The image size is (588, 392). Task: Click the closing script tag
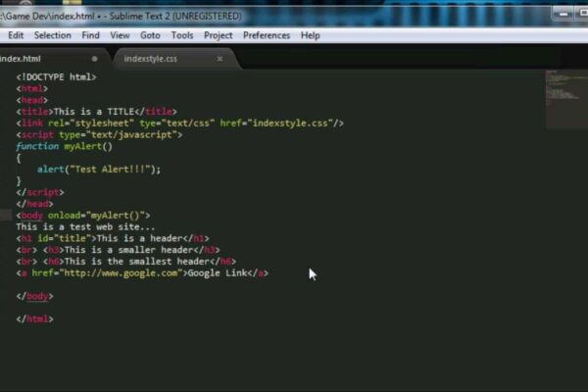click(40, 192)
